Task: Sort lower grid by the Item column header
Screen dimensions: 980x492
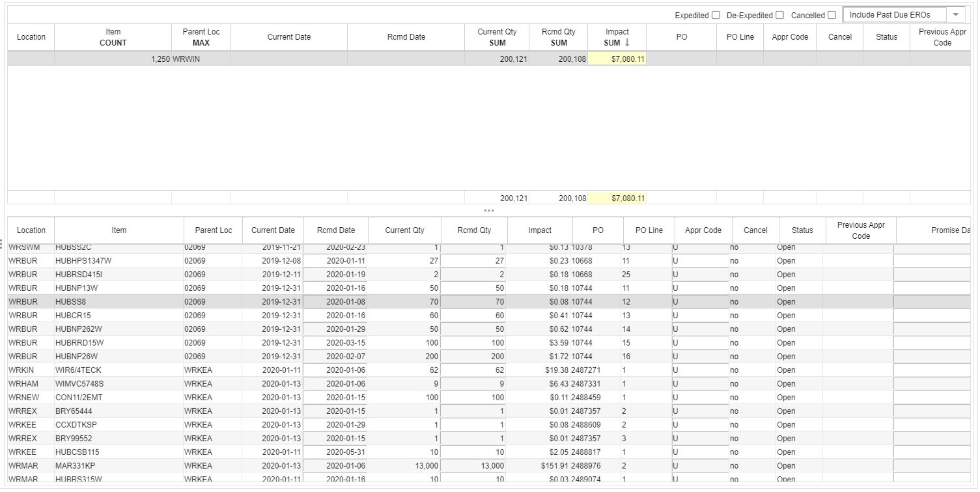Action: click(119, 230)
